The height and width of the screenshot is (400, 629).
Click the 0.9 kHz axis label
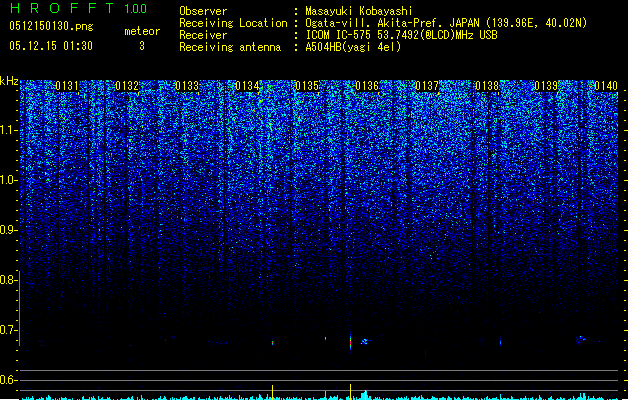[8, 230]
